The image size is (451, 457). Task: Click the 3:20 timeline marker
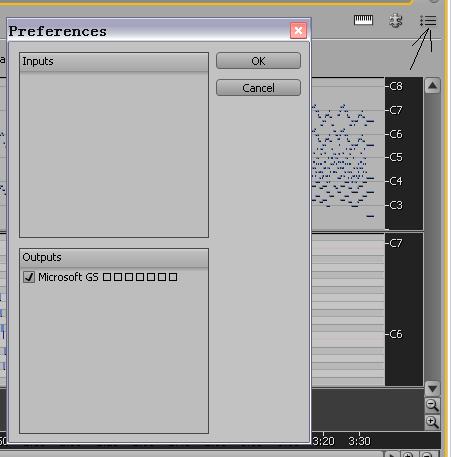tap(323, 441)
